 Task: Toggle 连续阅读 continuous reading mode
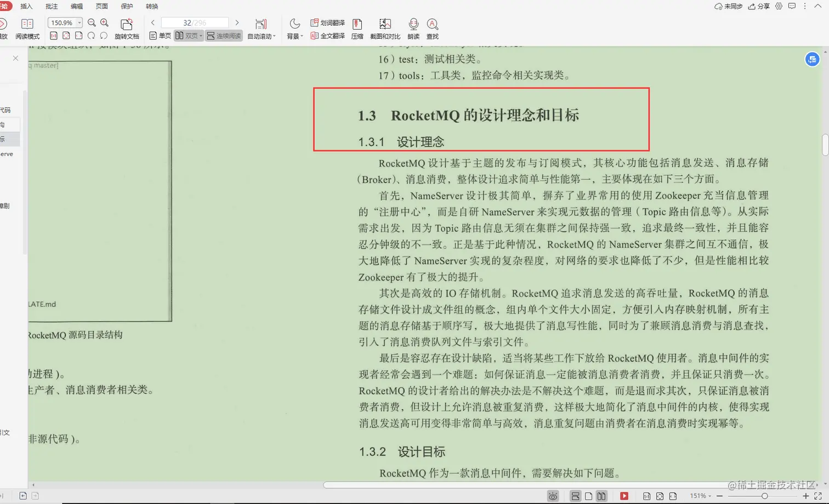click(x=224, y=36)
